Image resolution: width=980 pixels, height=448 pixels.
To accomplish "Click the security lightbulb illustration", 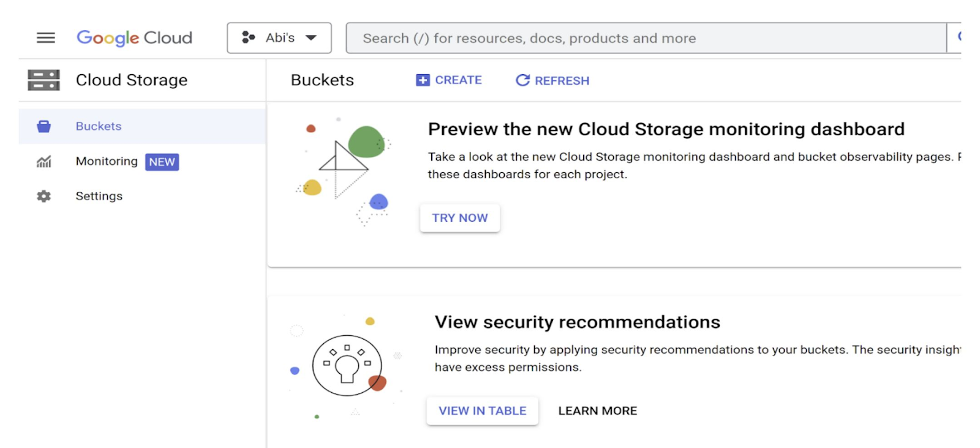I will pos(347,366).
